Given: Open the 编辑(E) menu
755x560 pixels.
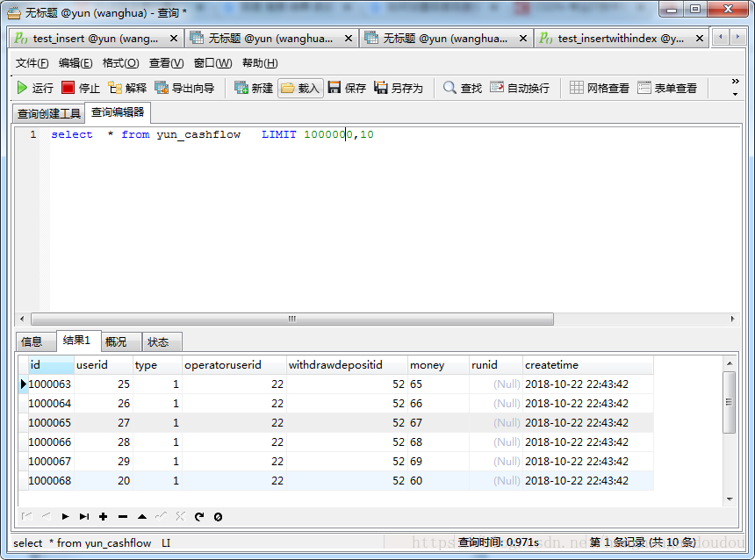Looking at the screenshot, I should [75, 63].
